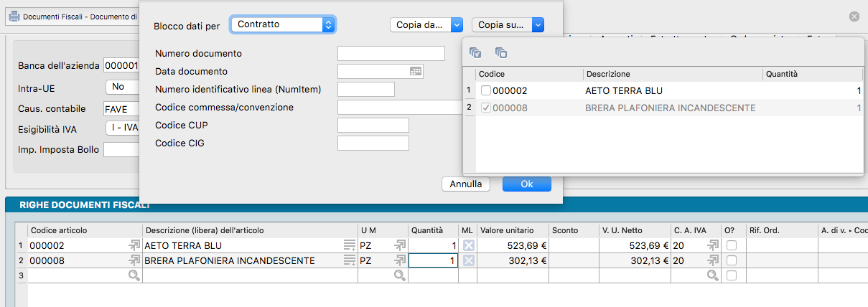
Task: Toggle the 000008 checkbox in the popup list
Action: coord(486,108)
